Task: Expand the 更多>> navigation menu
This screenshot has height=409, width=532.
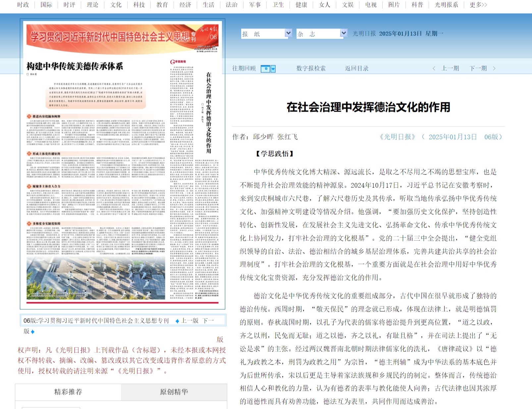Action: point(478,5)
